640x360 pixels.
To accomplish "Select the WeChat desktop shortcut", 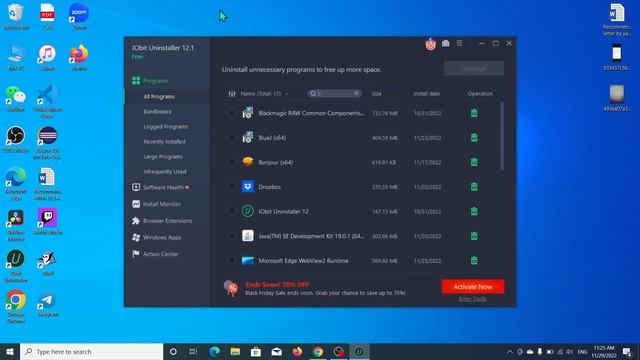I will (x=16, y=98).
